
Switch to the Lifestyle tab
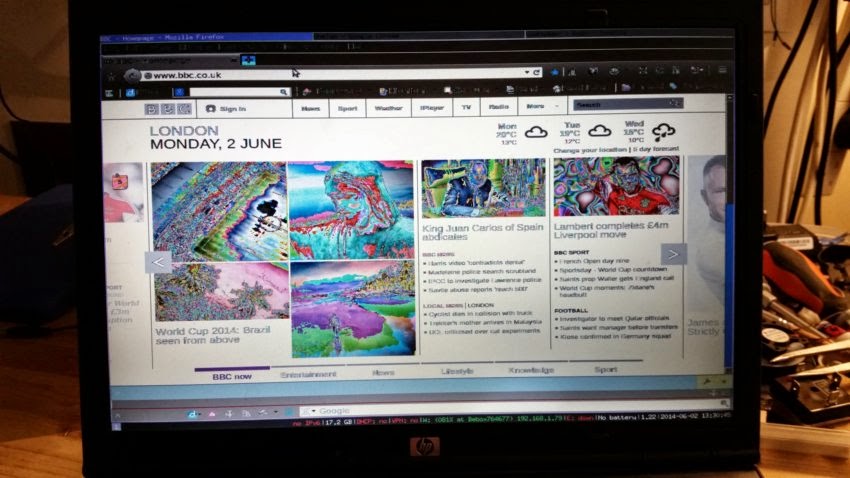457,371
